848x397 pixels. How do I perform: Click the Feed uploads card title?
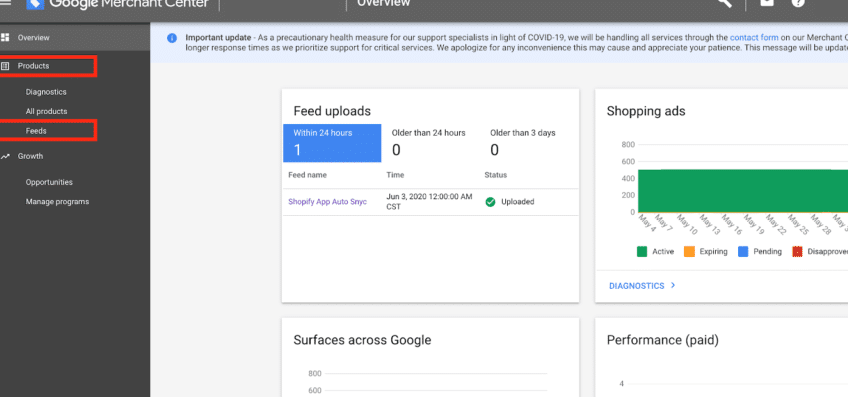pyautogui.click(x=332, y=111)
